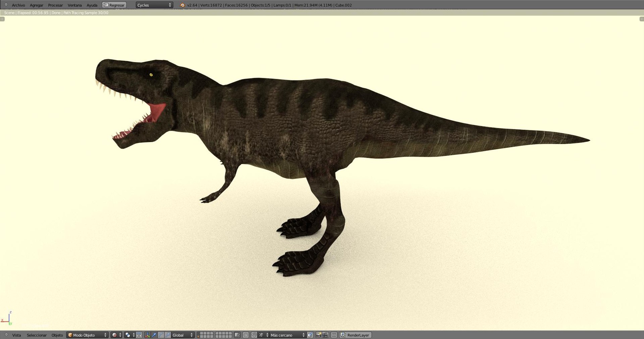Viewport: 644px width, 339px height.
Task: Open the Modo Objeto mode dropdown
Action: [x=88, y=335]
